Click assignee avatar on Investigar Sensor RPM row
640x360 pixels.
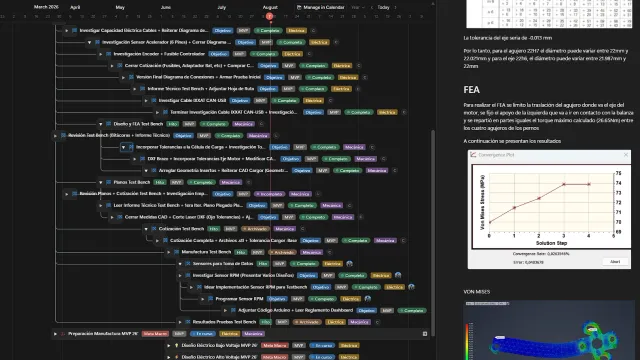(398, 276)
